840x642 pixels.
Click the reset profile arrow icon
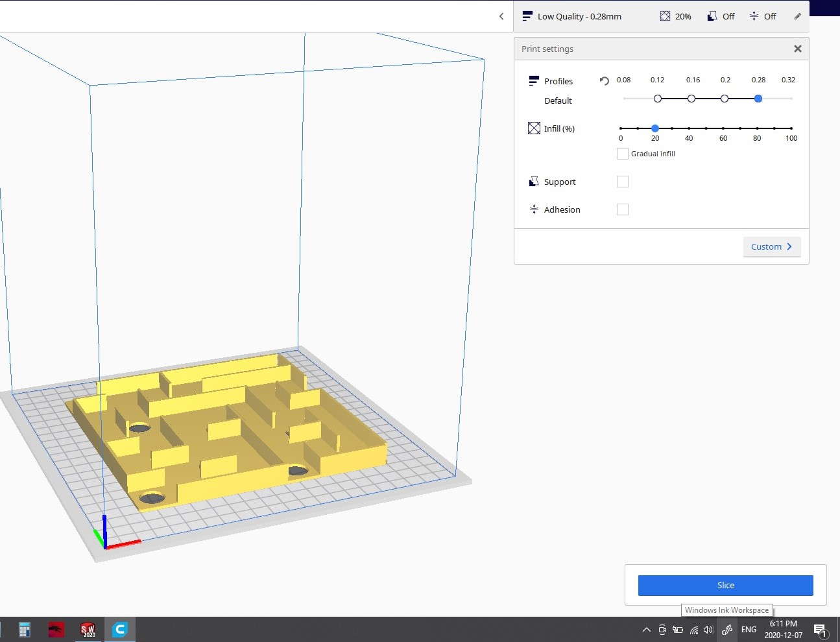[604, 81]
